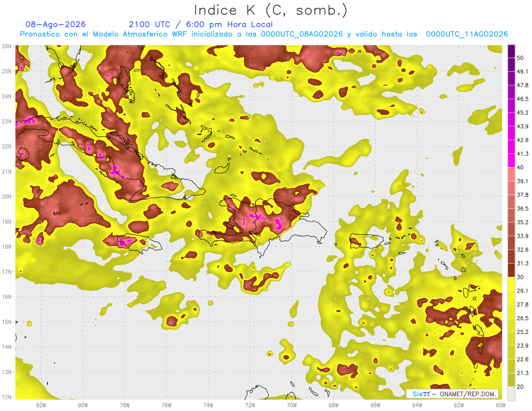Viewport: 532px width, 411px height.
Task: Click the "68W" longitude label
Action: click(x=333, y=405)
